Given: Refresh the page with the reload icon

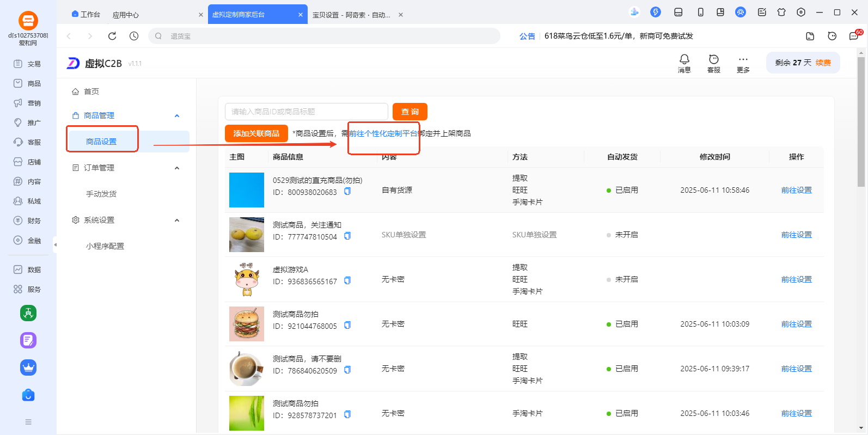Looking at the screenshot, I should (x=112, y=36).
